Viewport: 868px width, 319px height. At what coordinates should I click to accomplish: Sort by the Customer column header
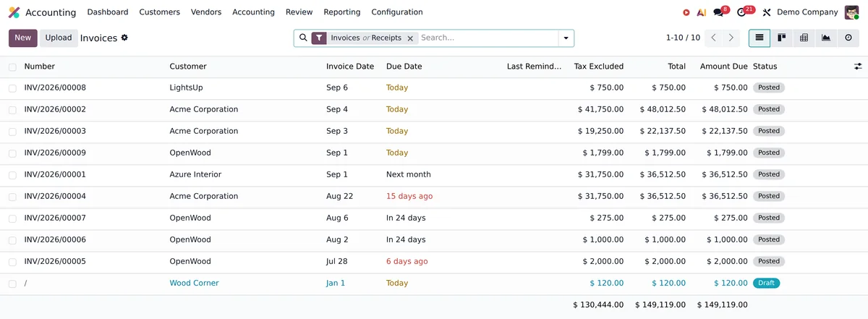click(x=188, y=67)
